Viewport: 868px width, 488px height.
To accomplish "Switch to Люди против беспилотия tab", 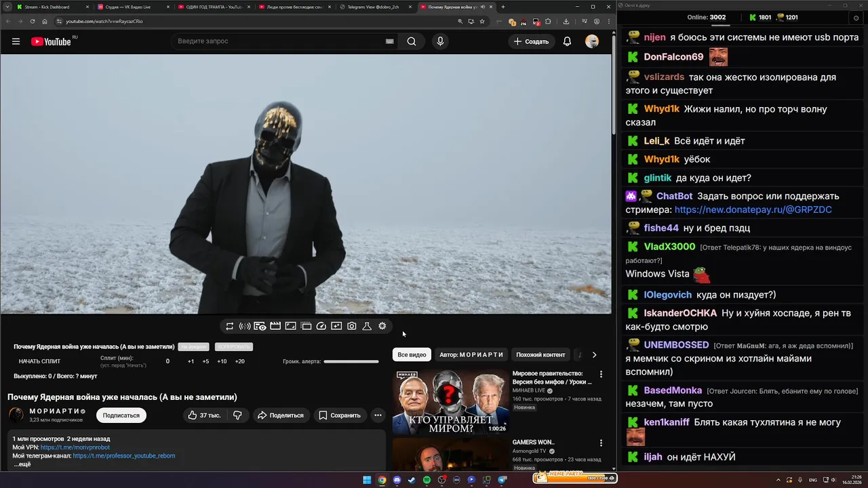I will tap(295, 7).
